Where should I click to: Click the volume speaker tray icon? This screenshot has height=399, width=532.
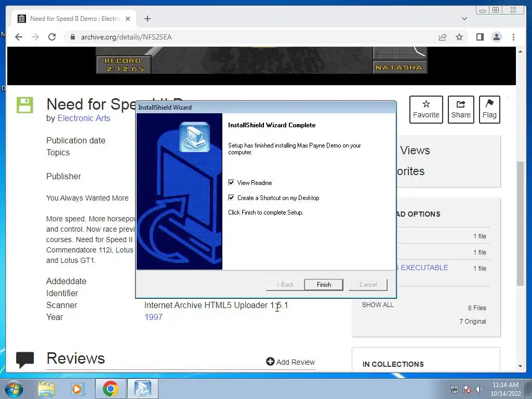(x=480, y=389)
